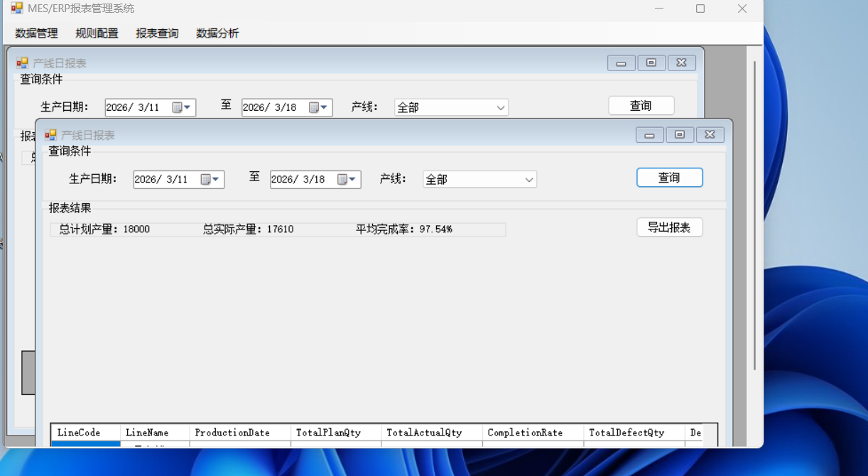Minimize the MES/ERP main window
The image size is (868, 476).
click(659, 9)
